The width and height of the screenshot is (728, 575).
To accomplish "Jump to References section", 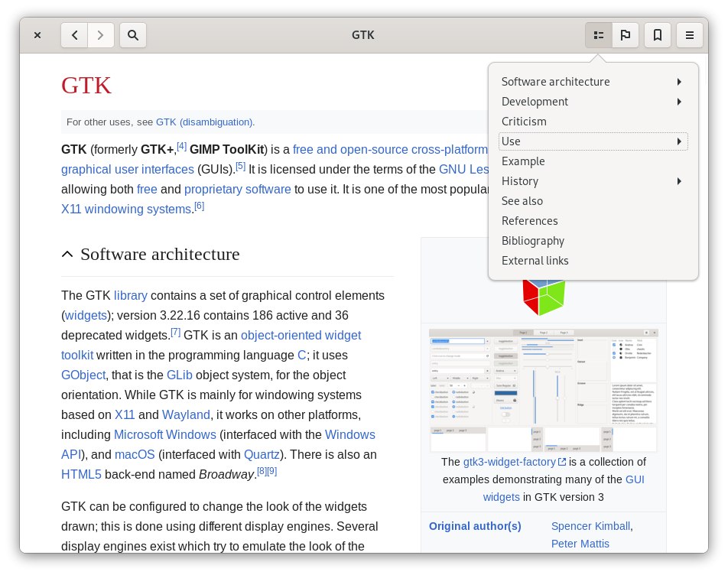I will (x=593, y=221).
